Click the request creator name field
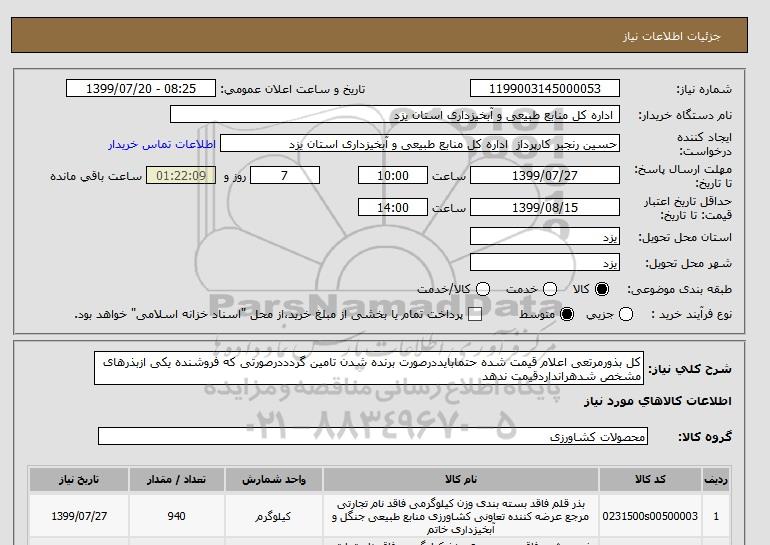The width and height of the screenshot is (770, 545). (x=420, y=144)
